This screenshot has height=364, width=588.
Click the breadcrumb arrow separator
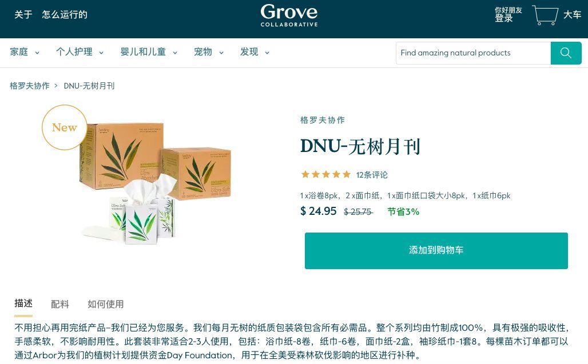click(56, 86)
